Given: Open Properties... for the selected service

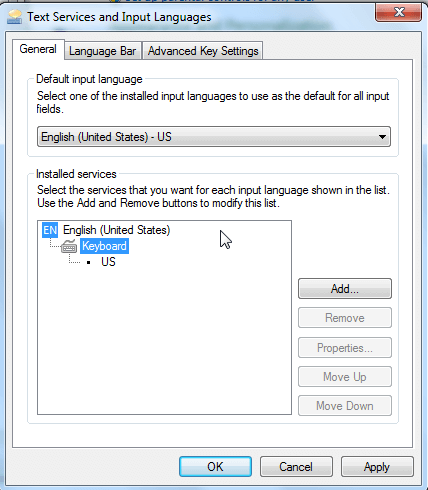Looking at the screenshot, I should coord(345,348).
